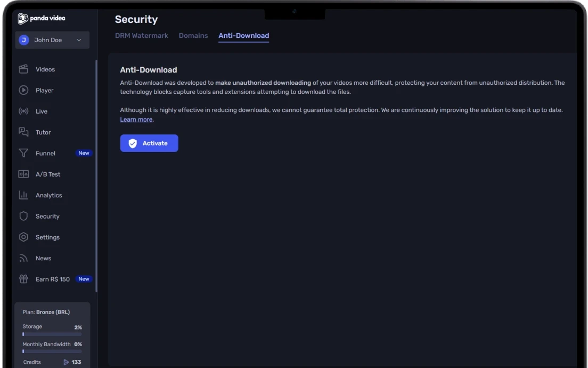This screenshot has height=368, width=588.
Task: Open the Settings section
Action: (x=47, y=237)
